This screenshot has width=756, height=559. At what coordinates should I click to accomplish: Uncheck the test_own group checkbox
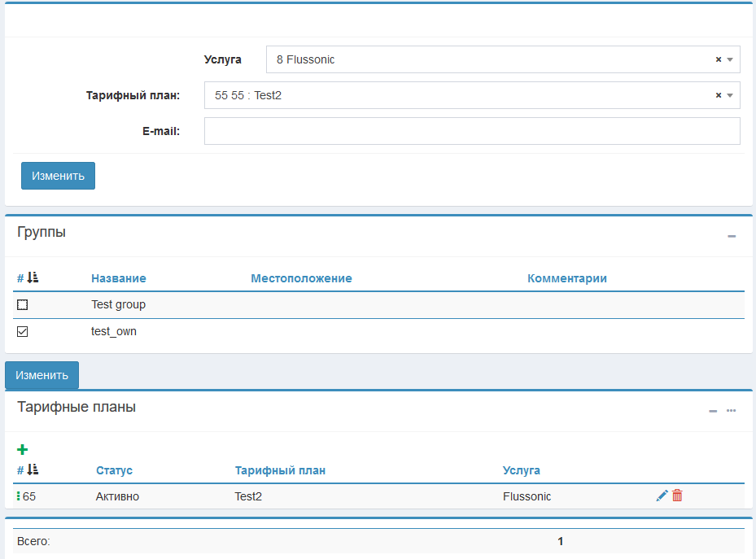(23, 331)
